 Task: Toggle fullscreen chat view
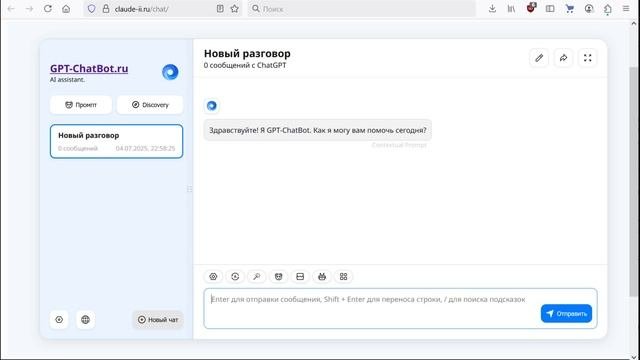point(588,58)
